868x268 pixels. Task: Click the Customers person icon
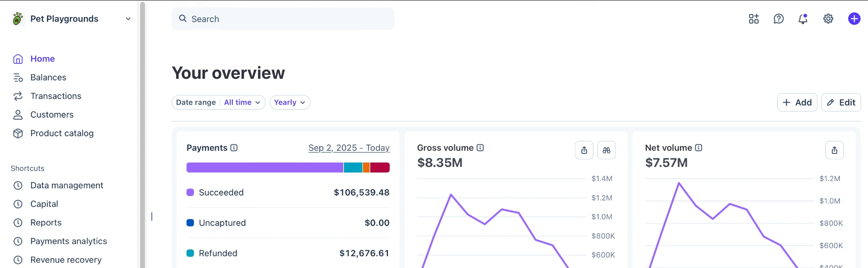pyautogui.click(x=18, y=115)
